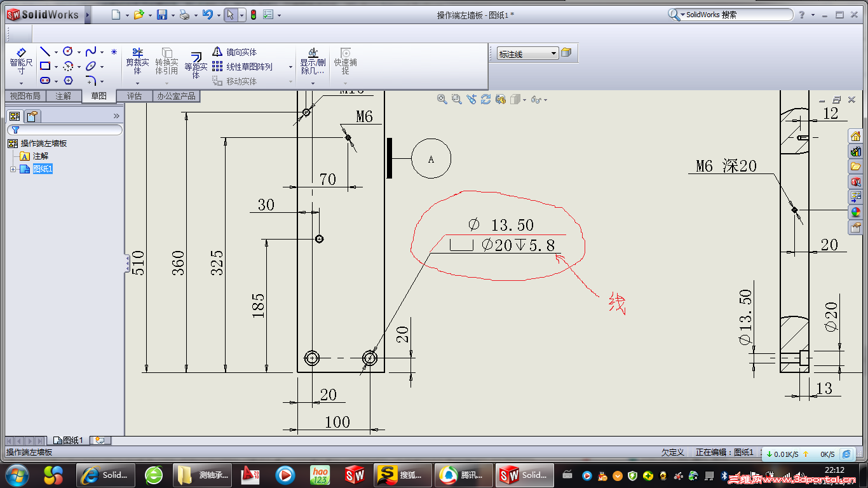This screenshot has height=488, width=868.
Task: Open the Line tool dropdown arrow
Action: pos(56,52)
